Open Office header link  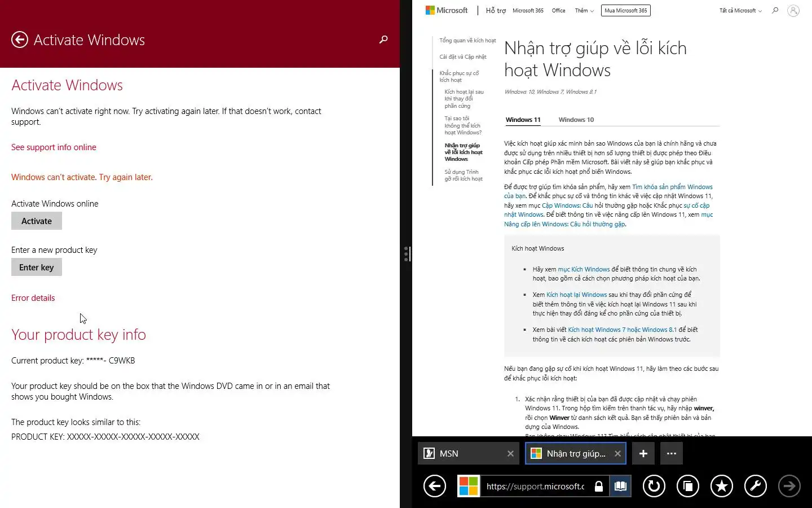point(558,11)
